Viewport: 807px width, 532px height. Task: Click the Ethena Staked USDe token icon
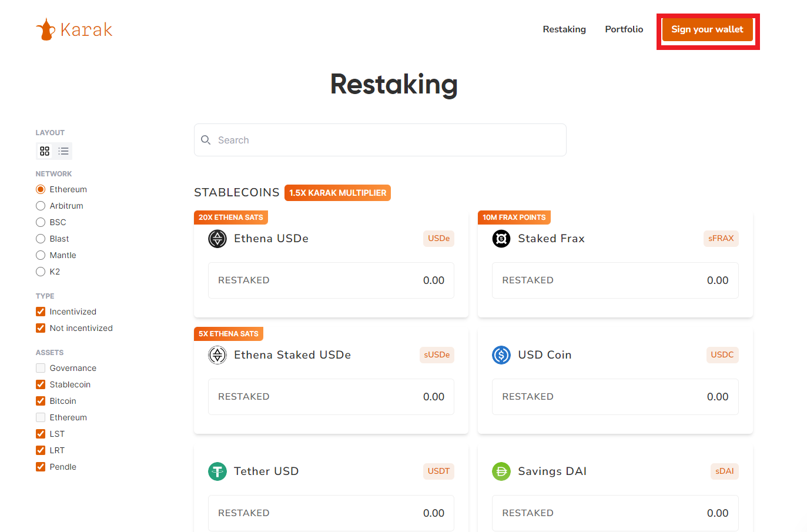click(217, 355)
